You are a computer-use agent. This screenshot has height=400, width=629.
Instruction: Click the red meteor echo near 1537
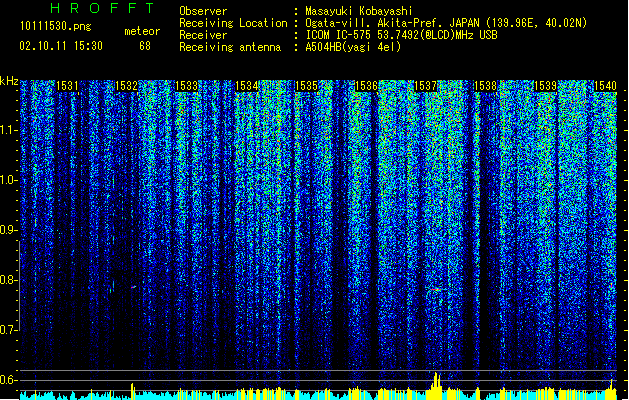click(436, 289)
